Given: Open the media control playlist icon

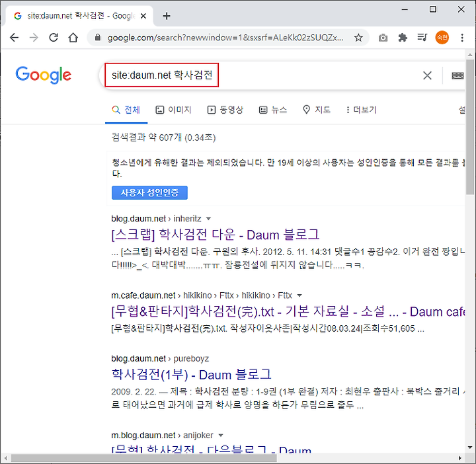Looking at the screenshot, I should [422, 38].
